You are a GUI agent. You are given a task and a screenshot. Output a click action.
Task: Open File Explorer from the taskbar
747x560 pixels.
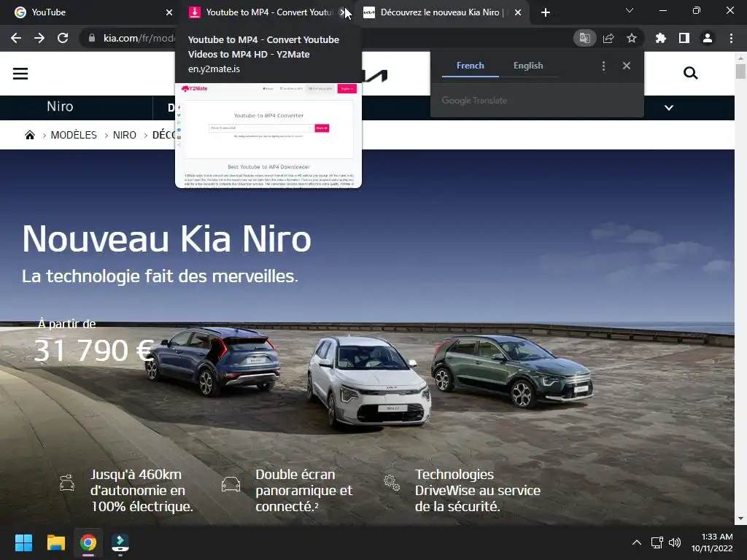coord(55,542)
